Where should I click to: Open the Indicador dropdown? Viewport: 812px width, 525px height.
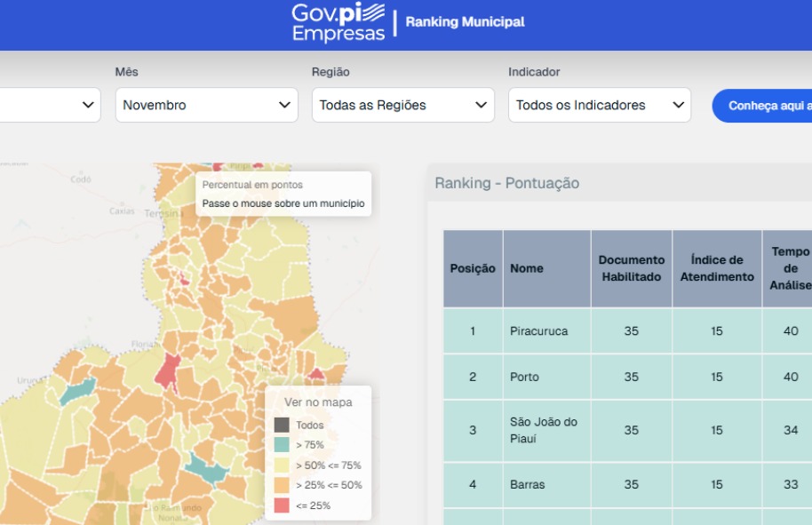tap(600, 105)
